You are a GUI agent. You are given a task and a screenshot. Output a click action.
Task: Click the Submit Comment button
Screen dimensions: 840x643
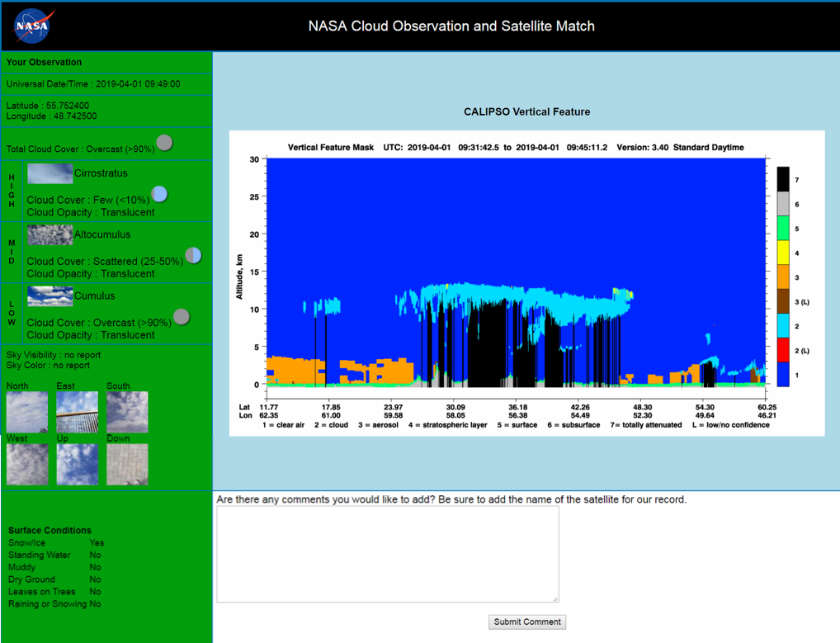527,622
